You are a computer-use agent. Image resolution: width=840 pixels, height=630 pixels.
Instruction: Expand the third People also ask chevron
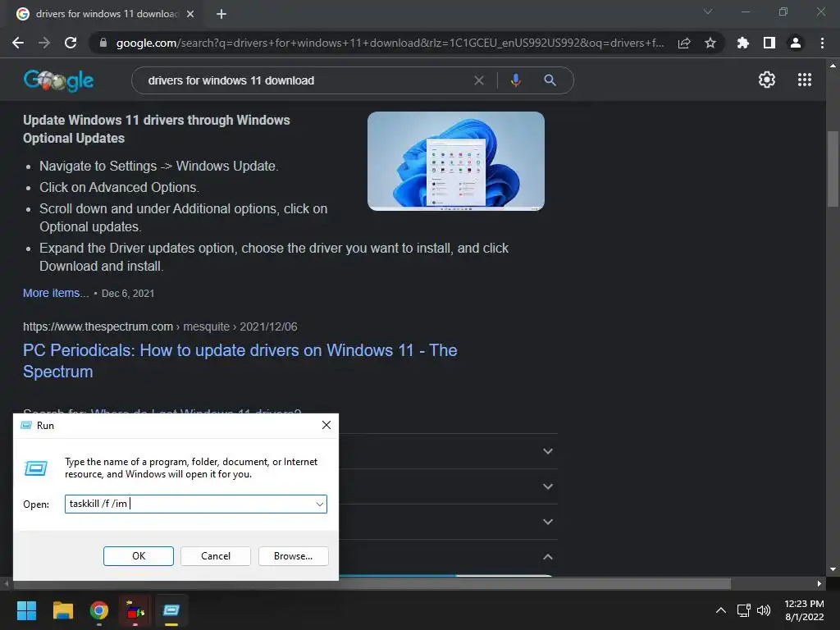tap(547, 522)
